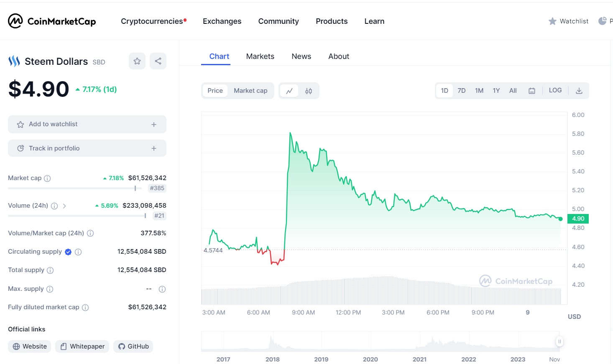Download chart data icon
This screenshot has height=364, width=613.
tap(579, 91)
